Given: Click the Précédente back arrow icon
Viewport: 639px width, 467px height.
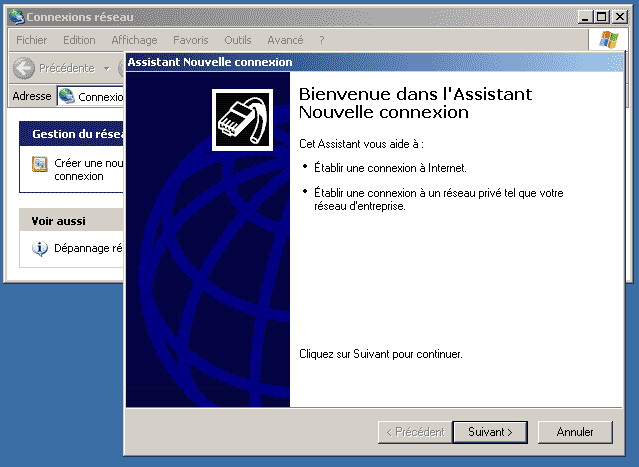Looking at the screenshot, I should [x=24, y=68].
